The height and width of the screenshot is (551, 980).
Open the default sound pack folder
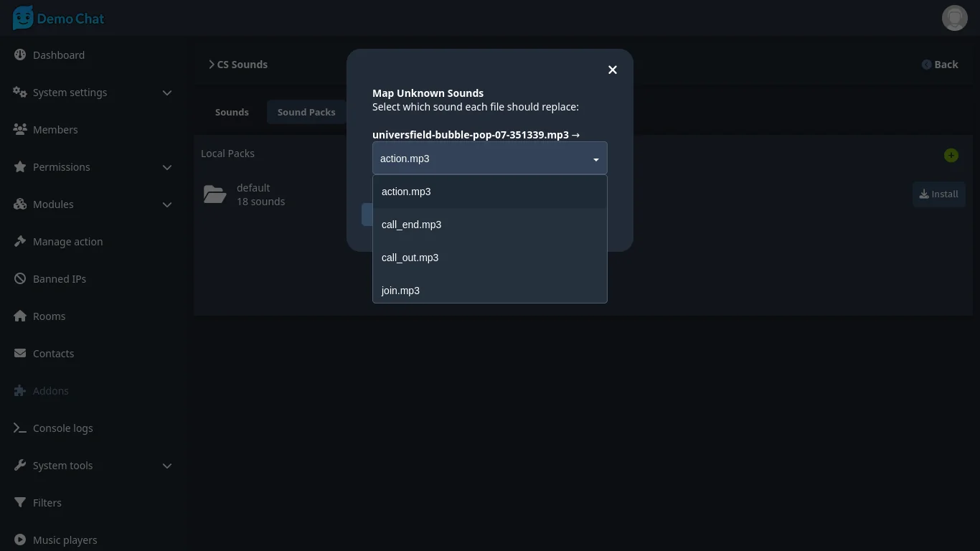215,194
